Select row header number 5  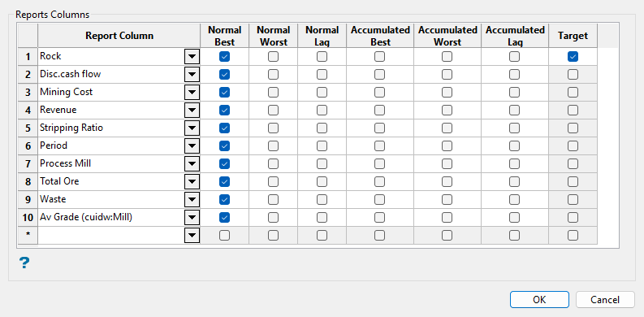click(x=28, y=128)
